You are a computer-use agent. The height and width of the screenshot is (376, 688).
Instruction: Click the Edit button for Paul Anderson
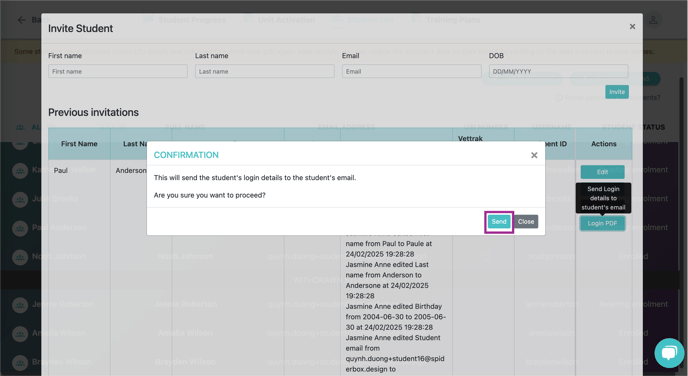click(602, 172)
